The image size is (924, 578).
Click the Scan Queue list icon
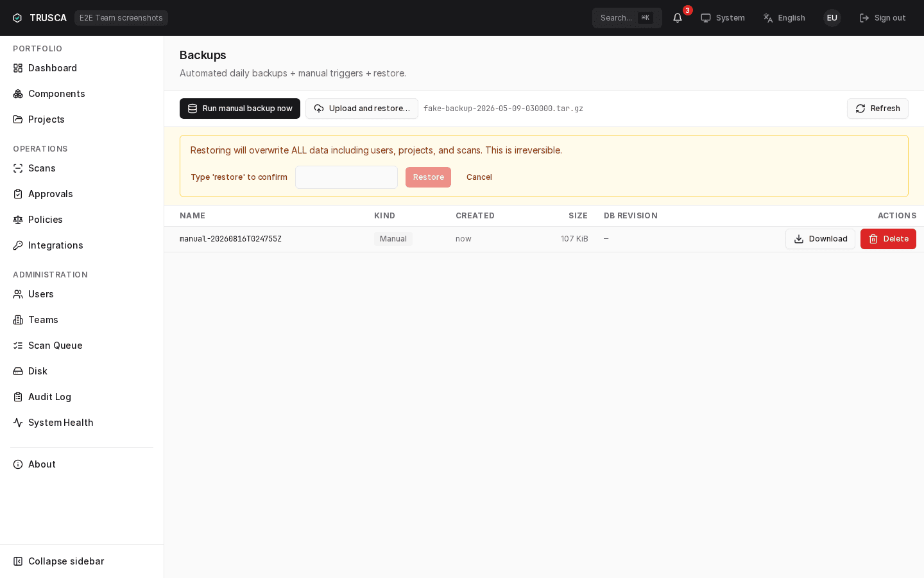(18, 346)
